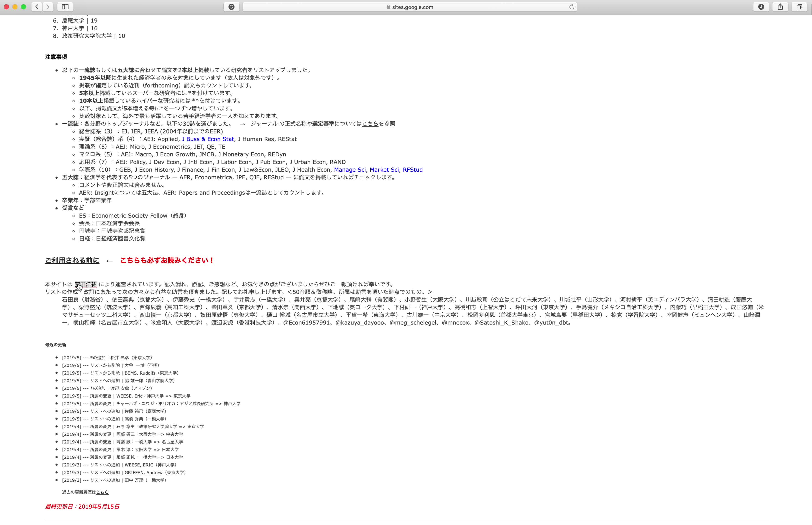Open the Safari downloads list
The image size is (812, 525).
(761, 7)
